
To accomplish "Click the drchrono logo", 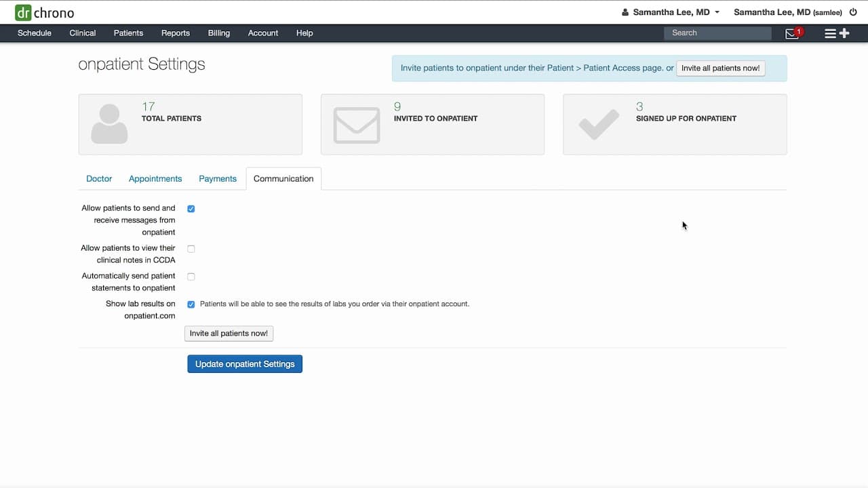I will (45, 12).
